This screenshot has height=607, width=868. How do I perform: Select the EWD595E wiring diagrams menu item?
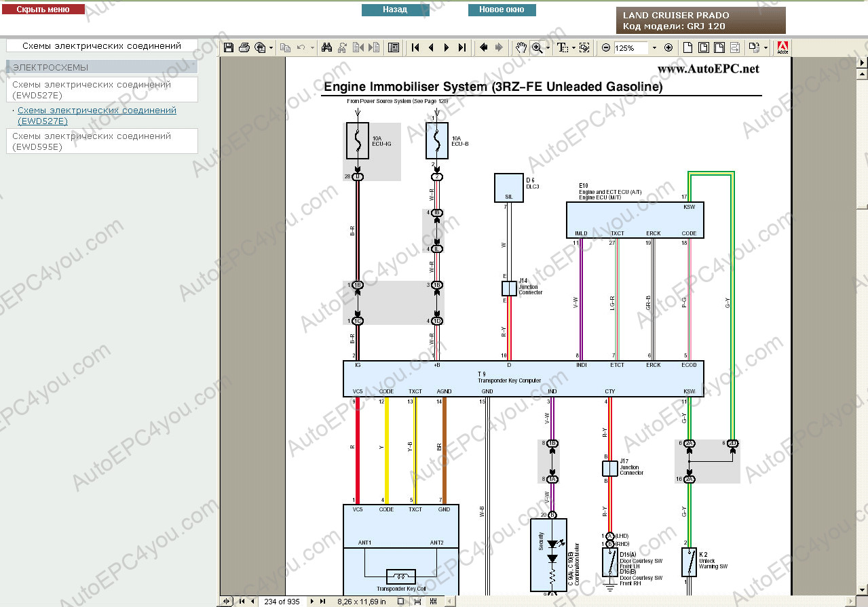pyautogui.click(x=102, y=141)
